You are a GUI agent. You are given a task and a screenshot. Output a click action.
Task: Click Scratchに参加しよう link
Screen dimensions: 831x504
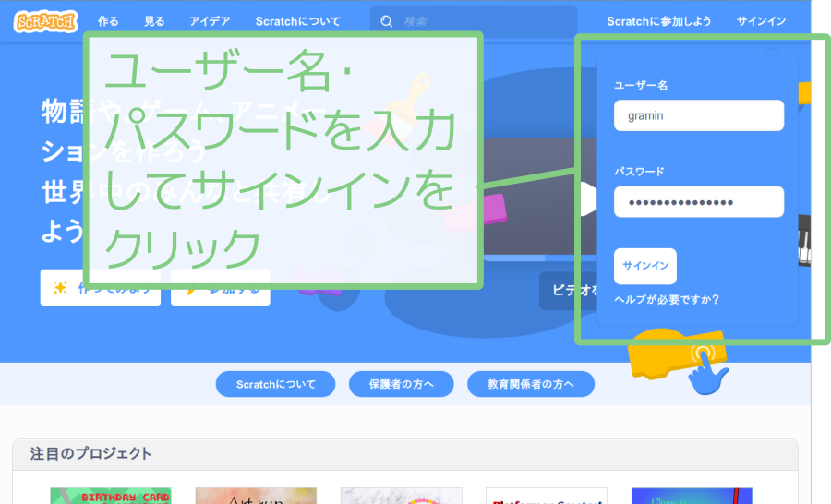(x=658, y=21)
